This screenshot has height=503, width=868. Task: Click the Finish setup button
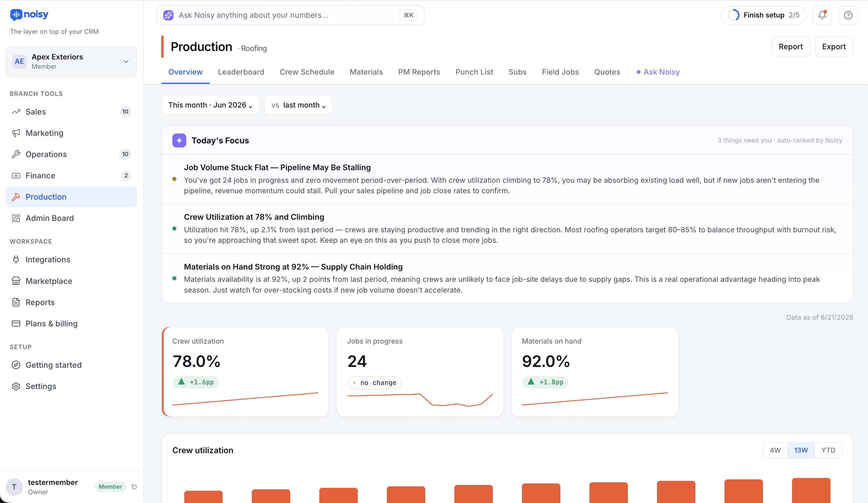(x=763, y=15)
